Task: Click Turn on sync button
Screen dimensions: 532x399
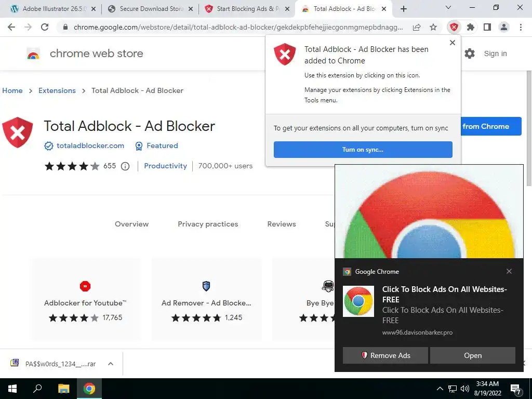Action: 363,150
